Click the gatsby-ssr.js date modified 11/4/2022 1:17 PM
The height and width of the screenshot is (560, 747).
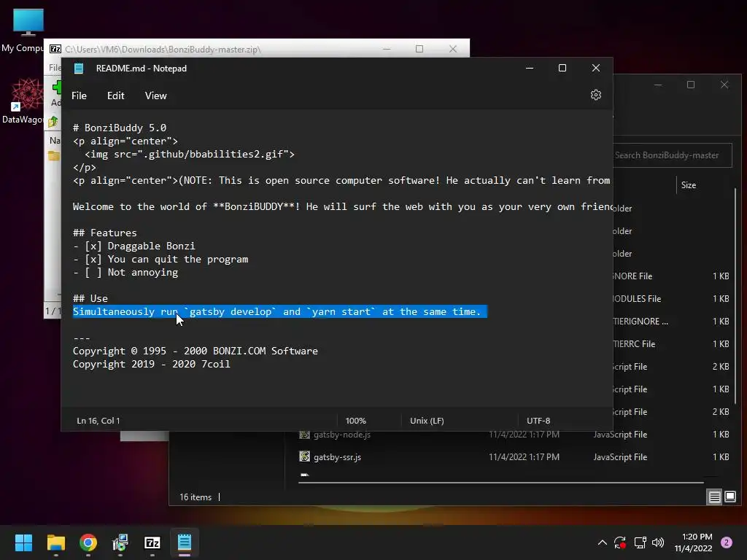tap(524, 457)
